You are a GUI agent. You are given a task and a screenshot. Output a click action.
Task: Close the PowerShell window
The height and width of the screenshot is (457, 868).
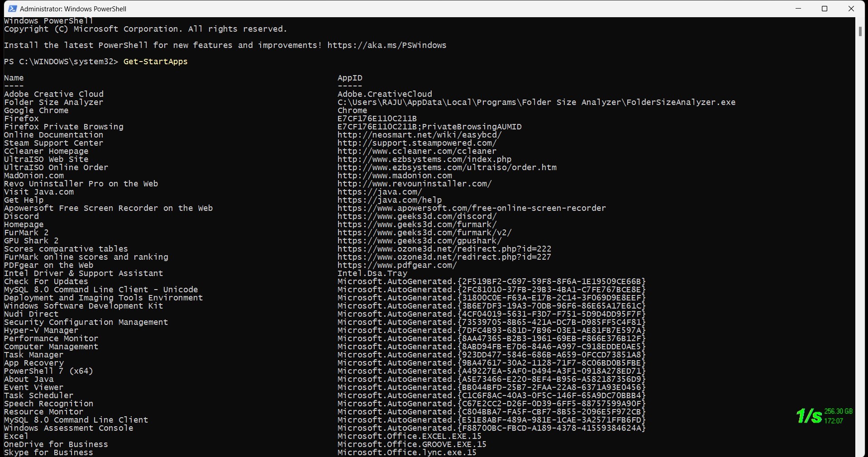coord(851,9)
